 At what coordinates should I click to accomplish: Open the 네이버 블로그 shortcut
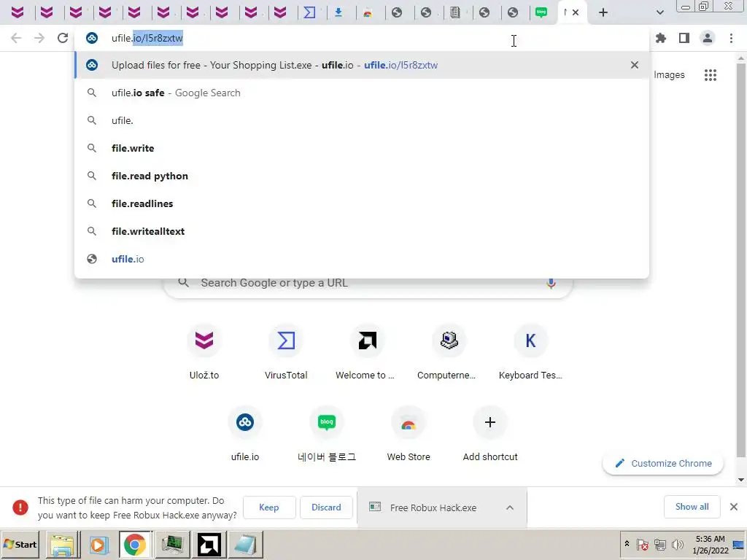coord(326,434)
